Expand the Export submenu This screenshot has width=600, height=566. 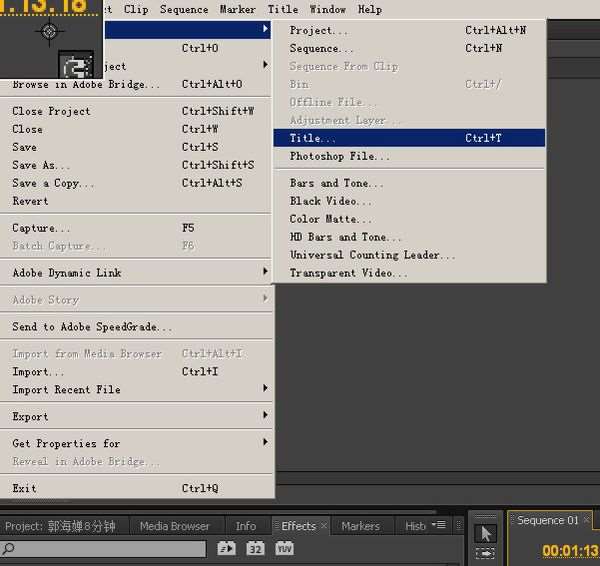point(265,415)
